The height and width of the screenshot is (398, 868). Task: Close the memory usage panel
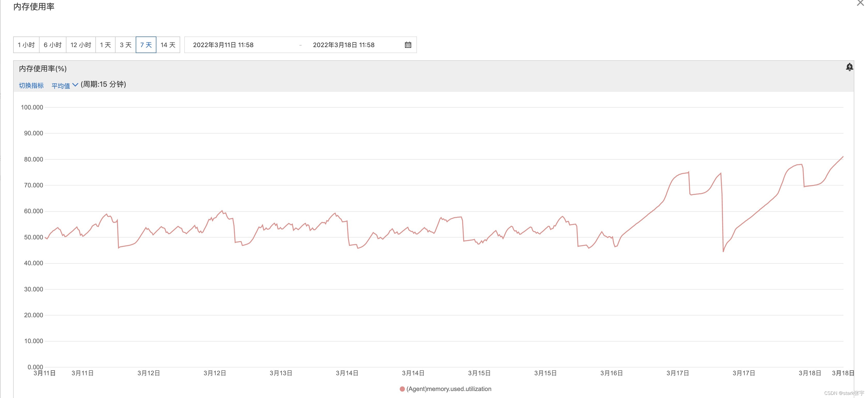click(860, 3)
